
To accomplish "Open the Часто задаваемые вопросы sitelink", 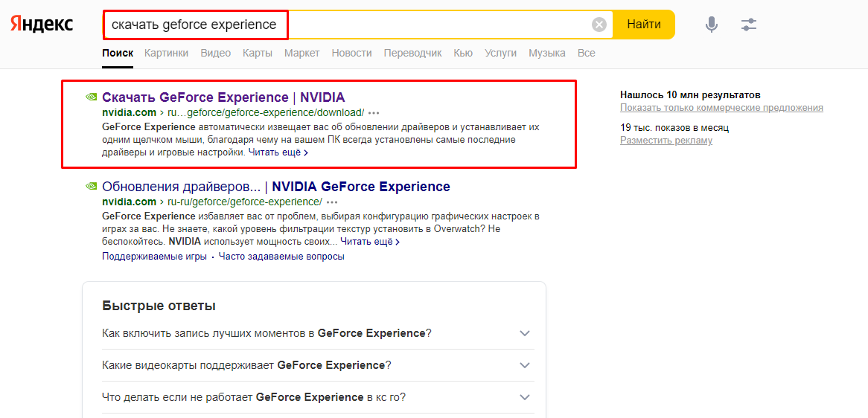I will point(281,257).
